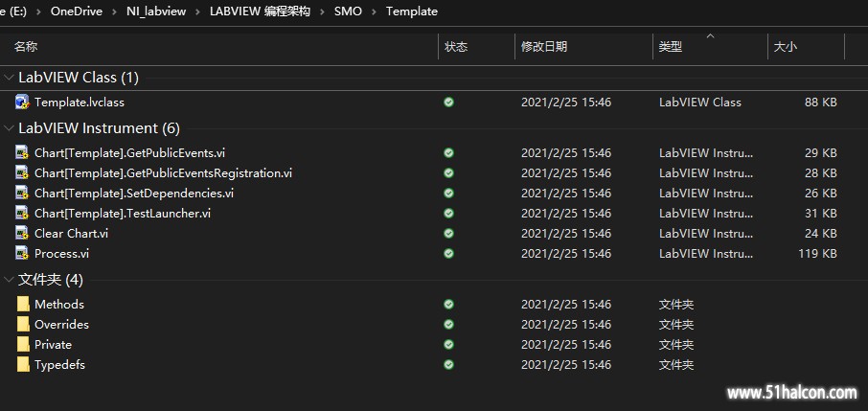The width and height of the screenshot is (868, 411).
Task: Click the Template.lvclass file icon
Action: (22, 102)
